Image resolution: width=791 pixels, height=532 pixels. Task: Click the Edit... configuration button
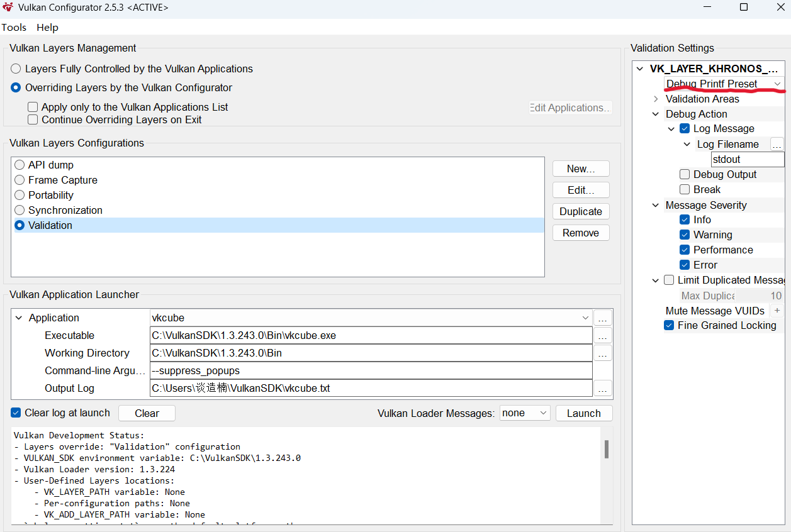pyautogui.click(x=581, y=190)
